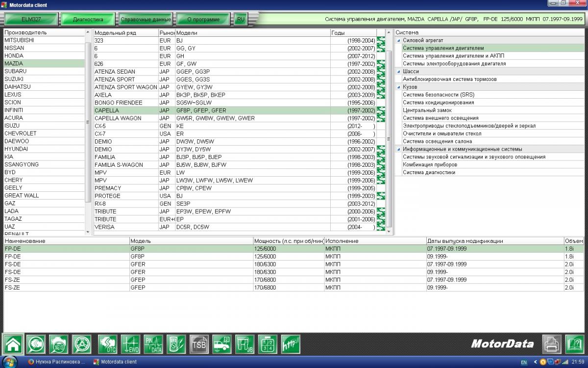
Task: Open the numbered connector pinout icon
Action: pyautogui.click(x=268, y=344)
